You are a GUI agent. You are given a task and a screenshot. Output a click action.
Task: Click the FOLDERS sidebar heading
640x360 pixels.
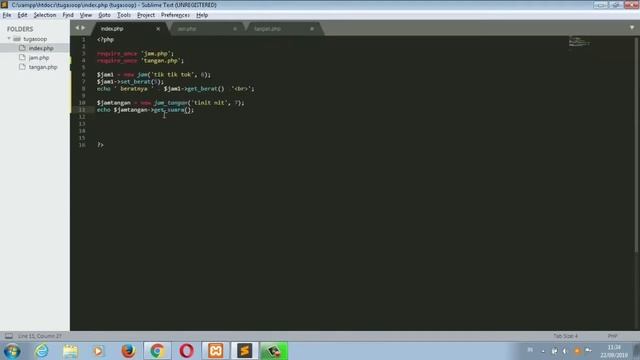20,29
